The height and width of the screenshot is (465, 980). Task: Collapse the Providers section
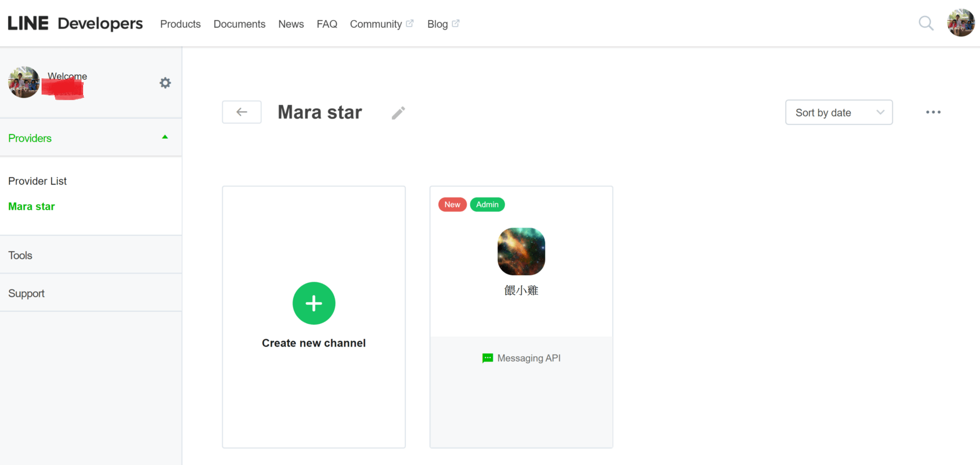91,138
